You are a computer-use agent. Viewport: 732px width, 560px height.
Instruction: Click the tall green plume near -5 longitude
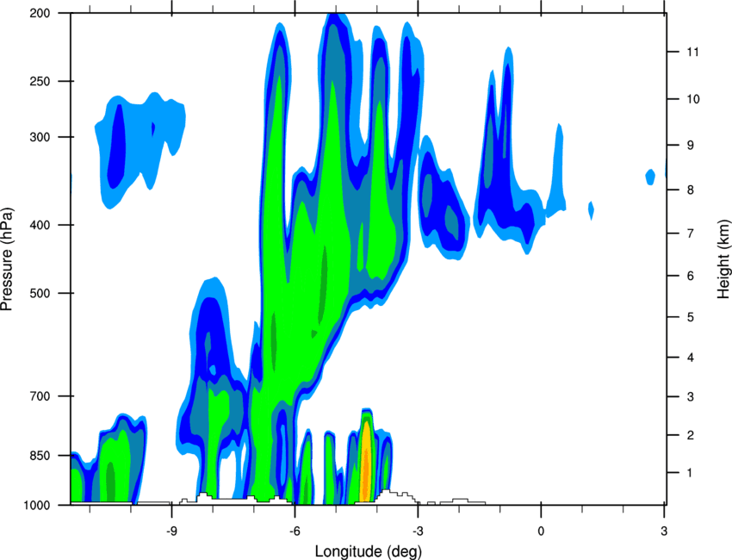pos(332,187)
